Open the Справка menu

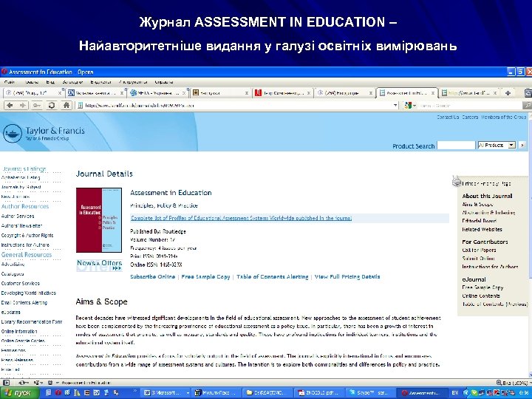[x=164, y=82]
